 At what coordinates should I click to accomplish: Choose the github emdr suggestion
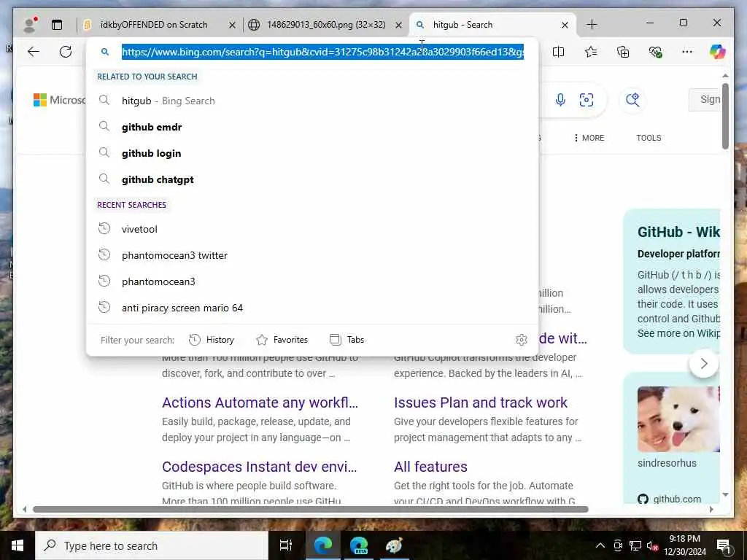[312, 127]
